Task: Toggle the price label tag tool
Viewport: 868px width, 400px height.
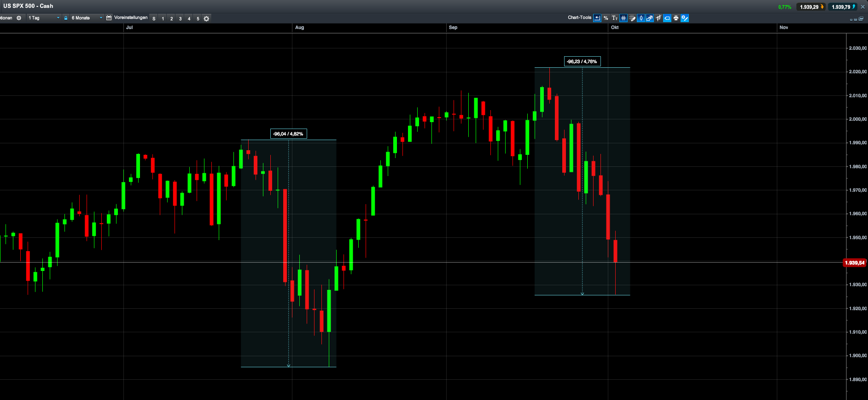Action: [667, 18]
